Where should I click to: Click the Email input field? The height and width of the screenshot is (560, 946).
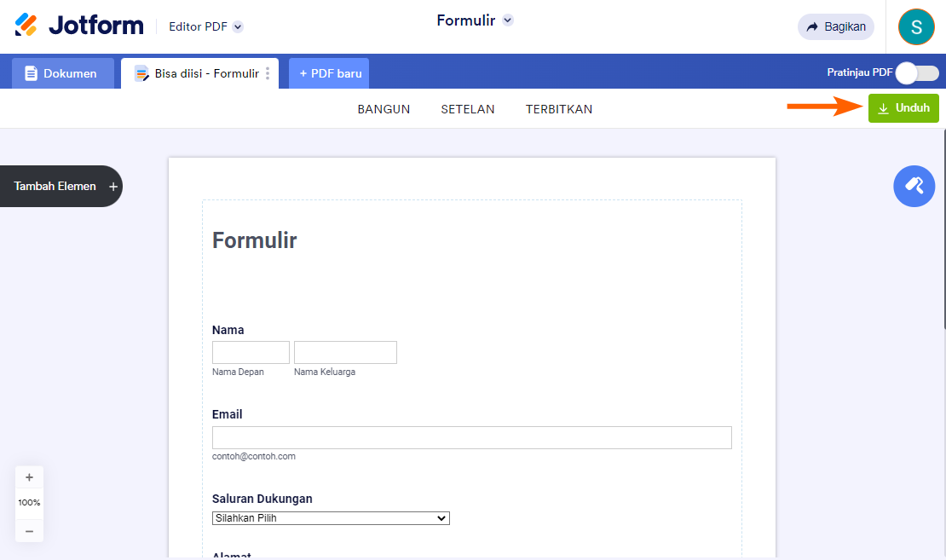471,437
